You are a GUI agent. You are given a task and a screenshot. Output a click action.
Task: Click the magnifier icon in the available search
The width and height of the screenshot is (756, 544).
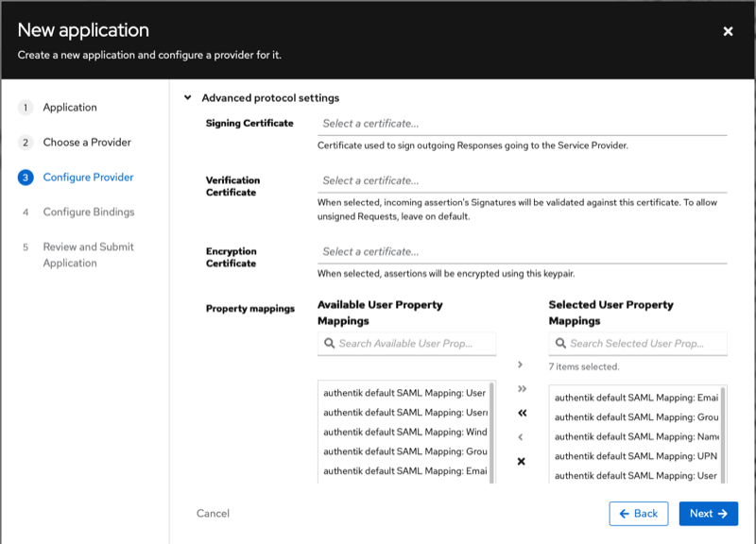[329, 343]
